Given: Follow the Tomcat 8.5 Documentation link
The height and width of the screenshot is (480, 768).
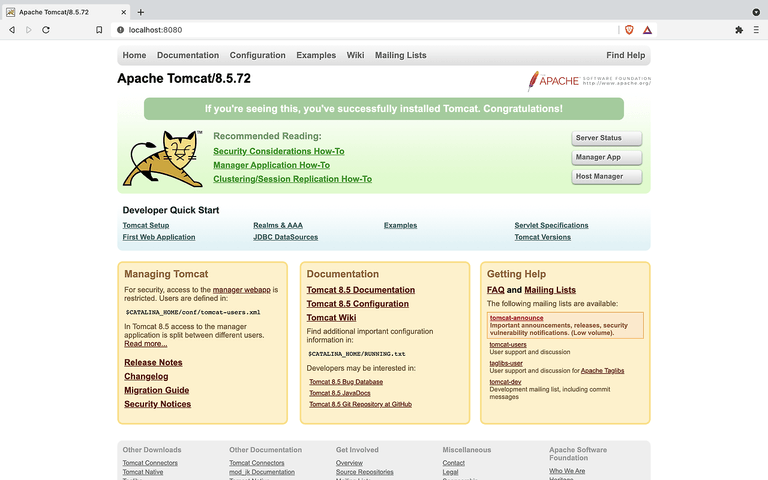Looking at the screenshot, I should [360, 290].
